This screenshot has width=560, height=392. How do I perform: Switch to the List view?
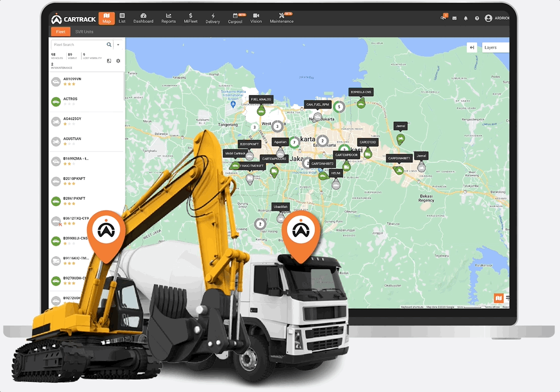(122, 18)
